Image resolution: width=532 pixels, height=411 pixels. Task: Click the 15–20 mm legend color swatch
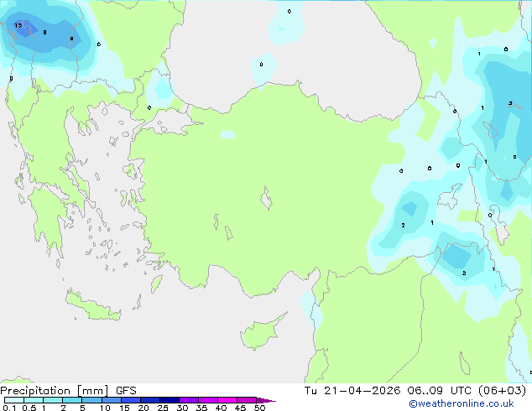[130, 400]
